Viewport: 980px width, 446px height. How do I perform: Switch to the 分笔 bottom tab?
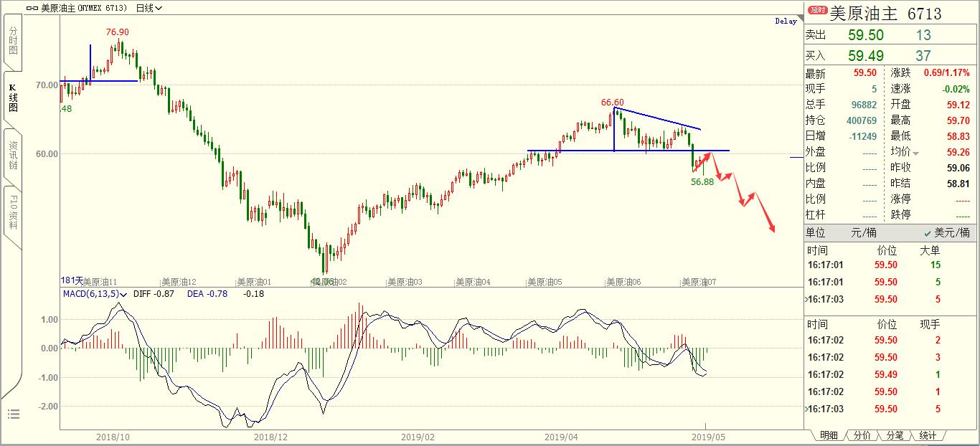pyautogui.click(x=895, y=435)
